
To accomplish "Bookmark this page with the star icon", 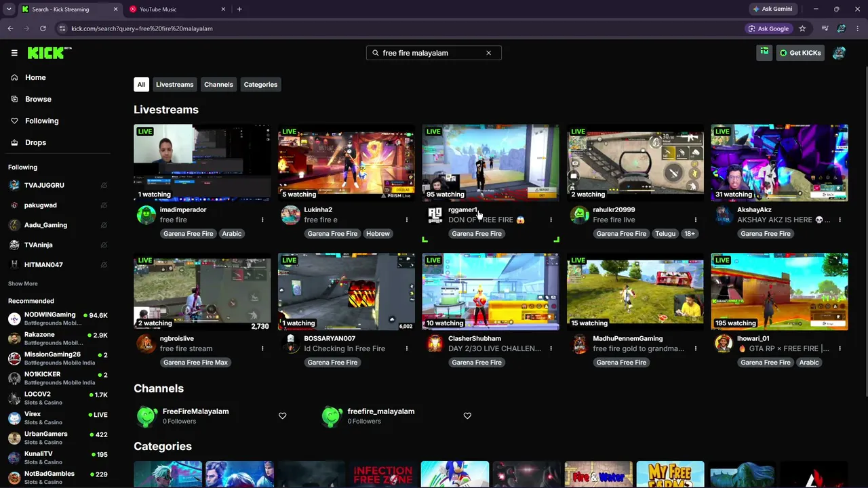I will point(802,28).
